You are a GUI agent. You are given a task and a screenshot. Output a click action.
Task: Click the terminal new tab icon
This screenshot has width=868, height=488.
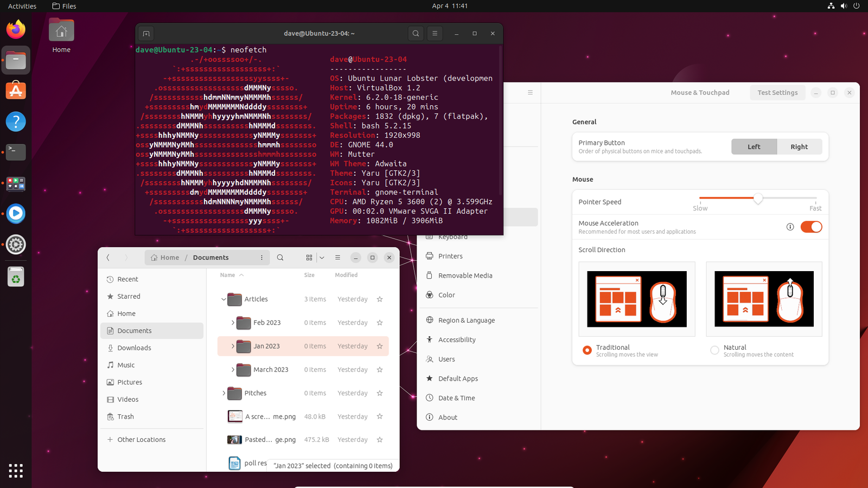click(x=146, y=34)
